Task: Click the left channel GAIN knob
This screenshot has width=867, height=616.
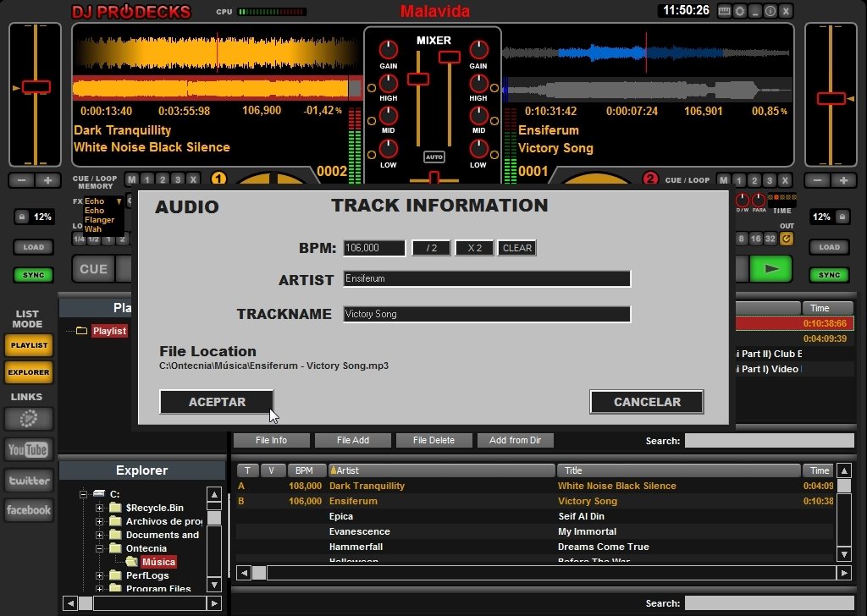Action: (x=388, y=50)
